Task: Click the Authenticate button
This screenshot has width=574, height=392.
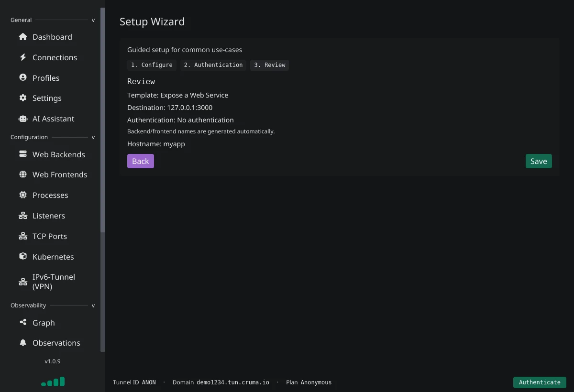Action: coord(540,382)
